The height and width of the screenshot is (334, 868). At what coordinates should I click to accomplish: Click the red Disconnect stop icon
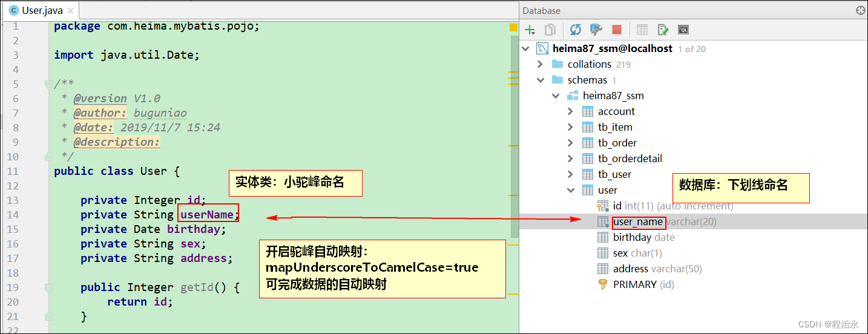point(617,30)
